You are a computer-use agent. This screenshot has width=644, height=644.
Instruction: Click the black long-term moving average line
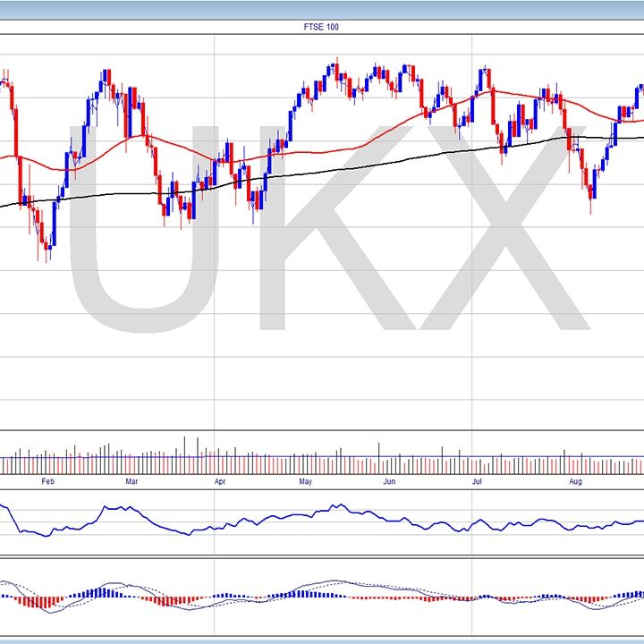tap(358, 162)
